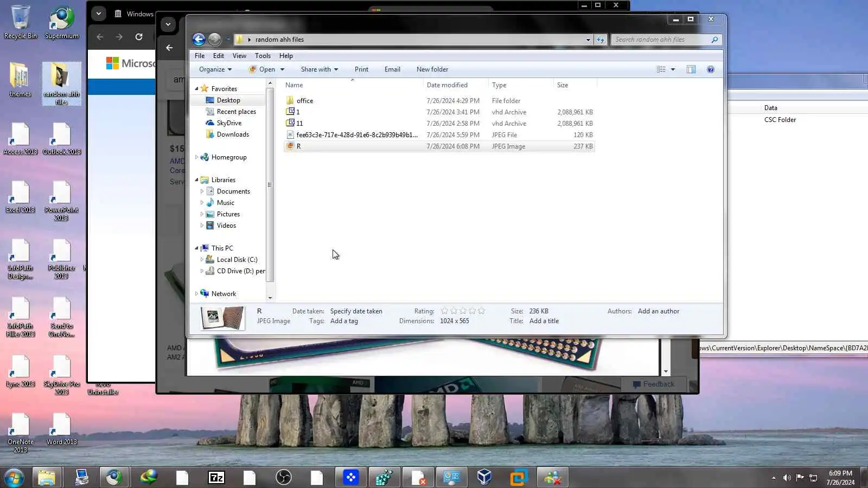868x488 pixels.
Task: Select the themes folder on the desktop
Action: click(20, 80)
